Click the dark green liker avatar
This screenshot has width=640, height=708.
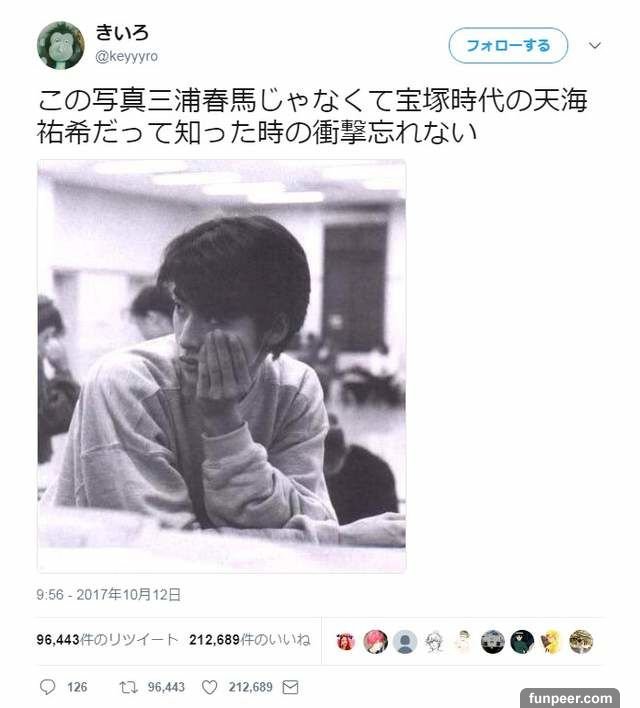pos(522,642)
